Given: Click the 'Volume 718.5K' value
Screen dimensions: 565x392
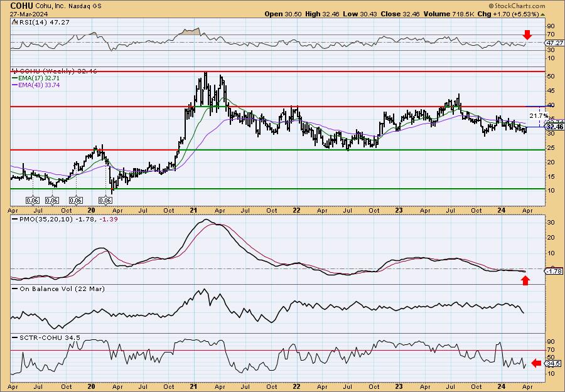Looking at the screenshot, I should pos(448,14).
